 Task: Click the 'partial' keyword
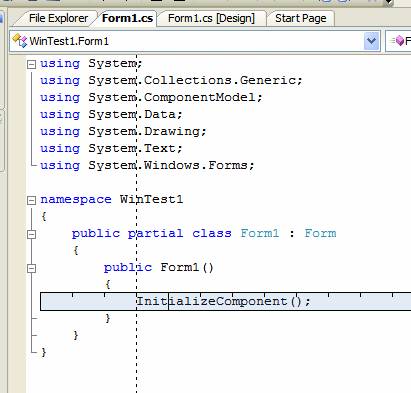[x=156, y=233]
